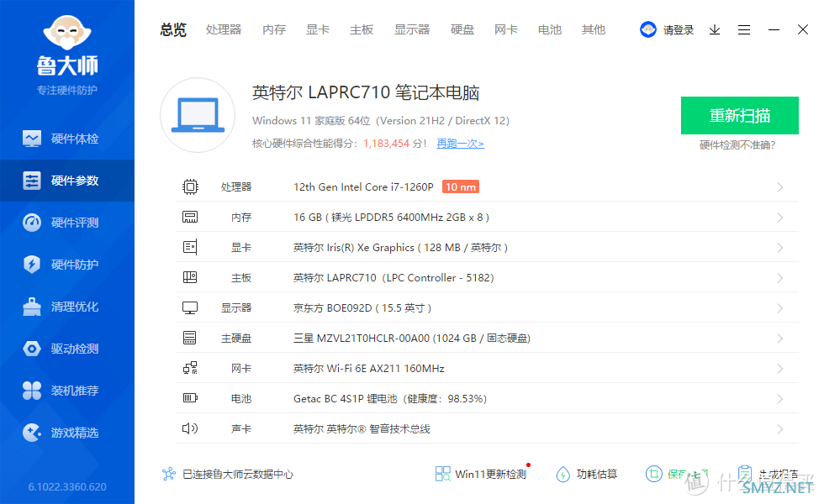Click the network card icon
This screenshot has height=504, width=824.
190,368
